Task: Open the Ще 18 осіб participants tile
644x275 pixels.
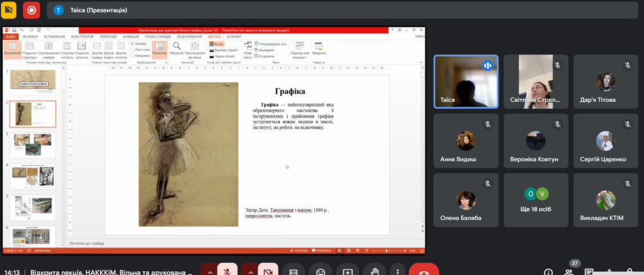Action: tap(536, 200)
